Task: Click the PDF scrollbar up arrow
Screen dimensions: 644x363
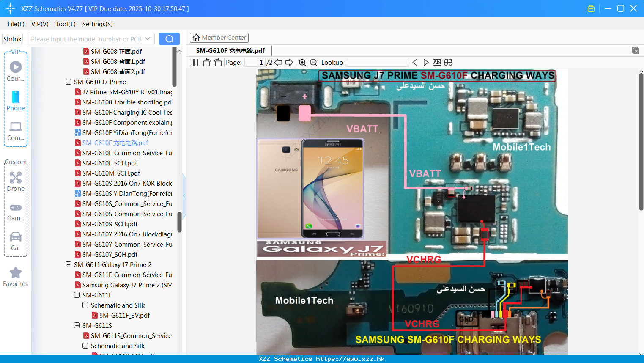Action: (641, 71)
